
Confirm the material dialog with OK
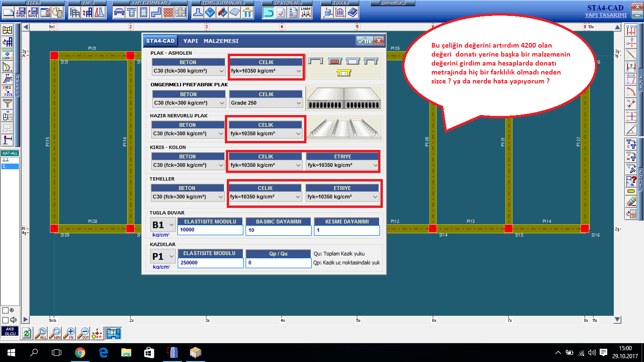click(364, 41)
